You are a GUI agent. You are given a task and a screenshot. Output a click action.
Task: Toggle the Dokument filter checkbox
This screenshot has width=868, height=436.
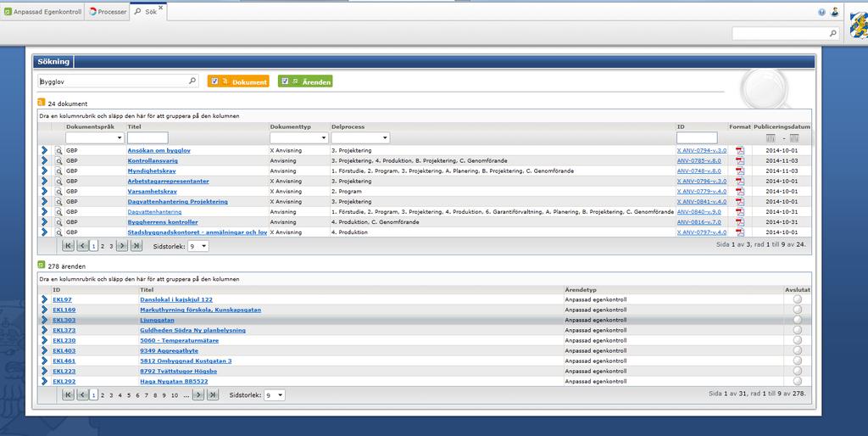(x=214, y=81)
